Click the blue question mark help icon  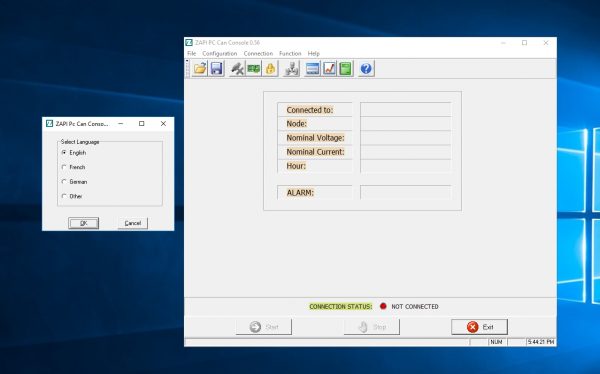[x=366, y=69]
